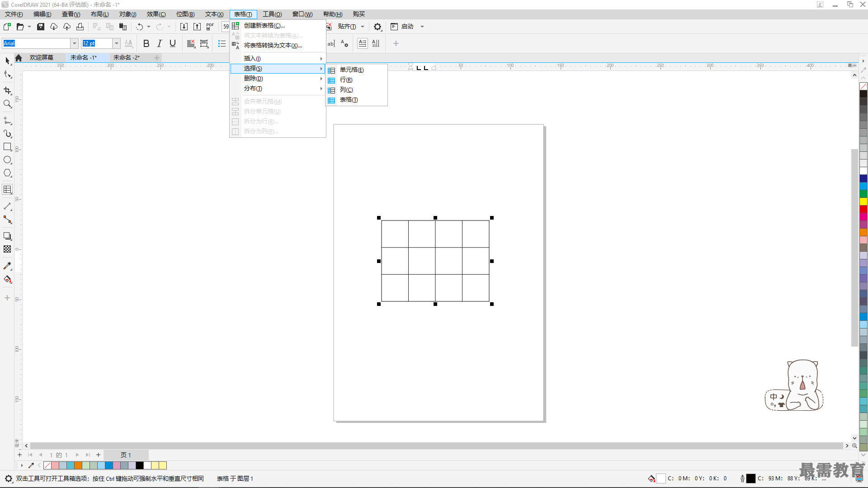The width and height of the screenshot is (868, 488).
Task: Expand the 分布 submenu
Action: pyautogui.click(x=278, y=88)
